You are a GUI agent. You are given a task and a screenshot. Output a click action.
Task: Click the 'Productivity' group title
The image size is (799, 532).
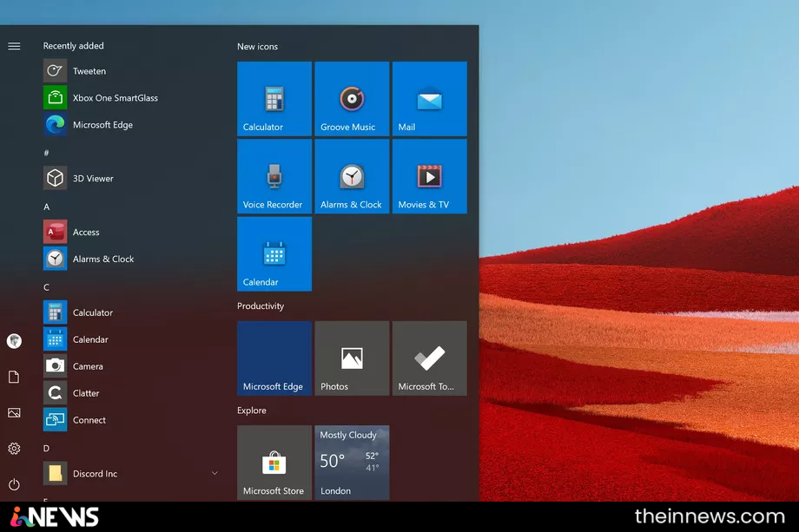pyautogui.click(x=261, y=306)
